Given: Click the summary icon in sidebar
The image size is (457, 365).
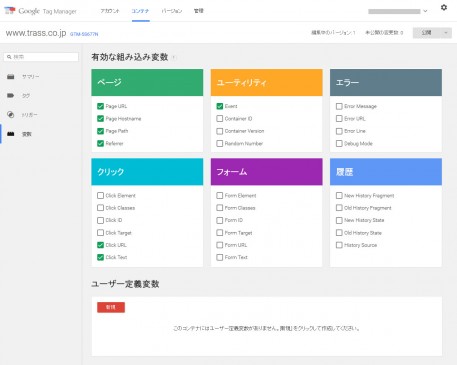Looking at the screenshot, I should 11,77.
